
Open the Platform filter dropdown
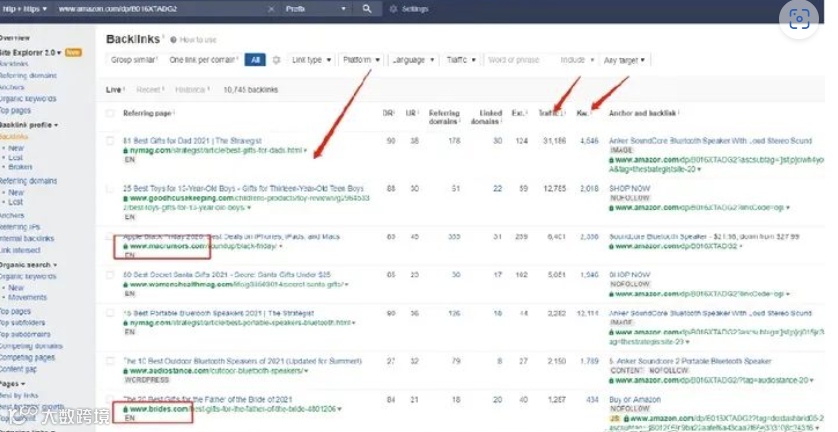coord(361,60)
